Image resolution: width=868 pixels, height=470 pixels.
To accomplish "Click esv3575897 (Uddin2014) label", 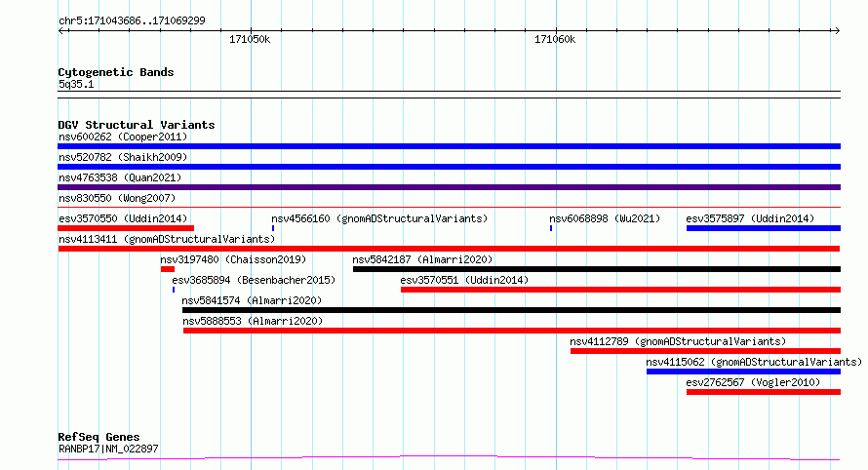I will tap(750, 218).
